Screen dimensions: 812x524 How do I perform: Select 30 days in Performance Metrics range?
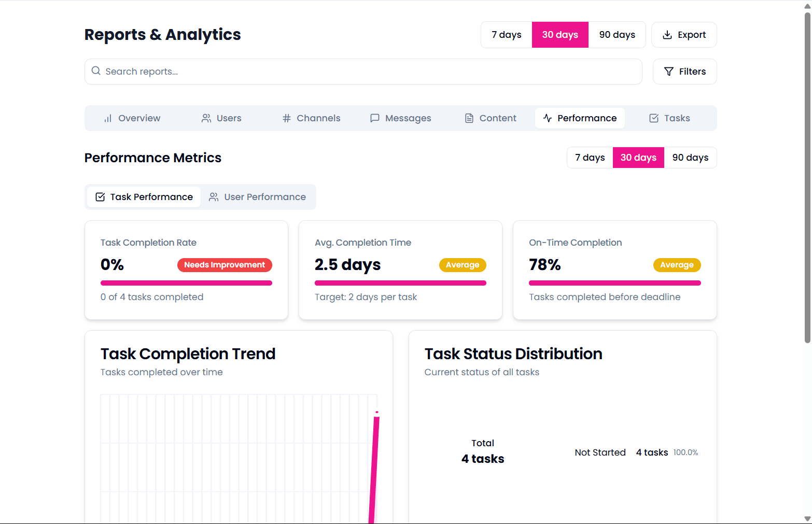click(x=638, y=158)
